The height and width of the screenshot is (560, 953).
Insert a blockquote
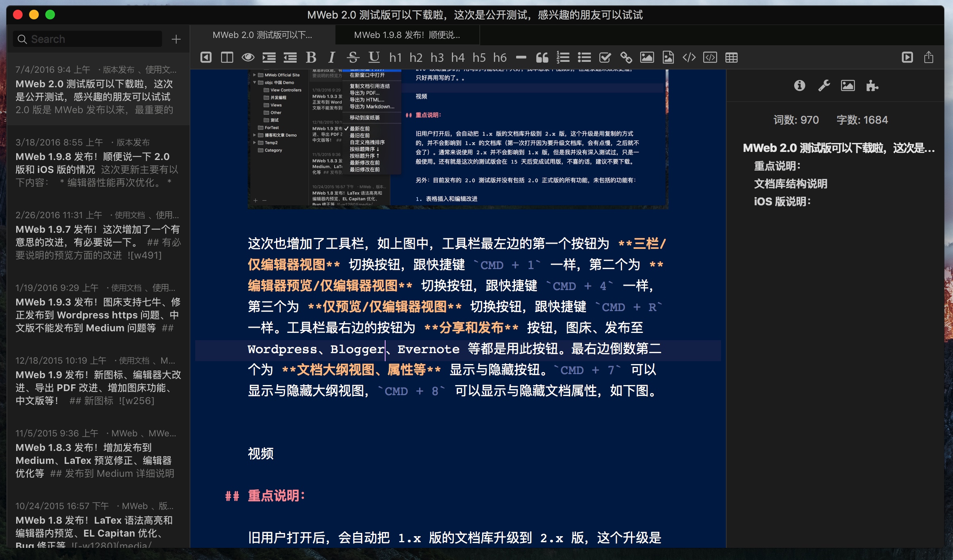pyautogui.click(x=542, y=58)
